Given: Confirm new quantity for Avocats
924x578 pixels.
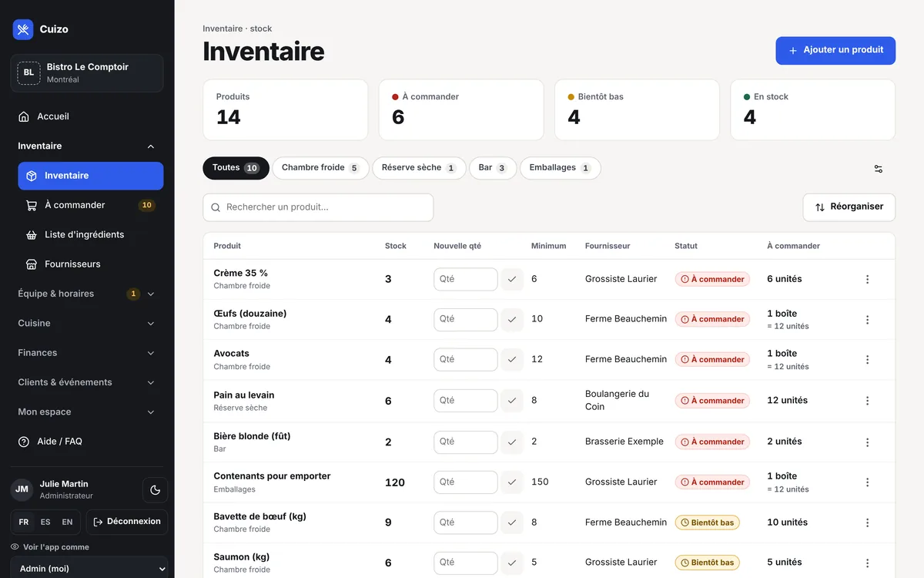Looking at the screenshot, I should 512,359.
